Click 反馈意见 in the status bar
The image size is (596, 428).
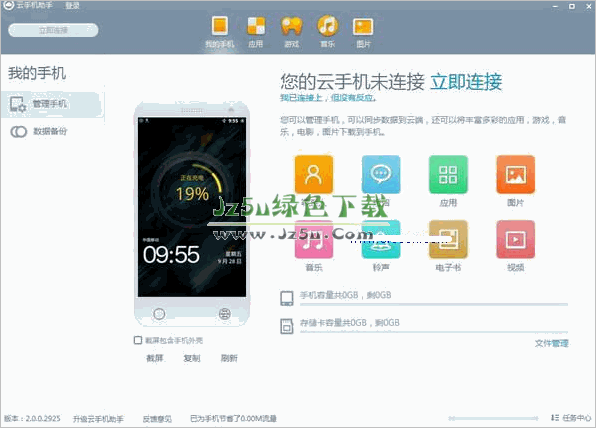(157, 419)
